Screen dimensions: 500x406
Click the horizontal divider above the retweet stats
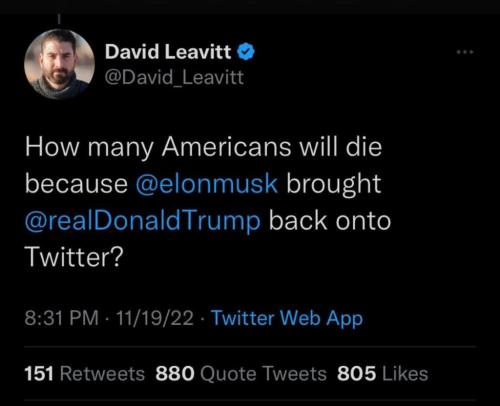pyautogui.click(x=250, y=347)
